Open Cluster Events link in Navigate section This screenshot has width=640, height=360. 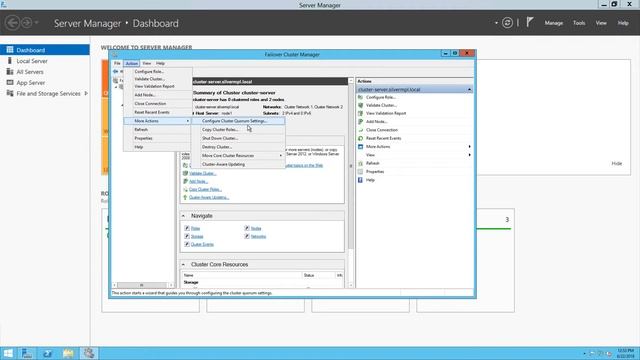pos(202,244)
